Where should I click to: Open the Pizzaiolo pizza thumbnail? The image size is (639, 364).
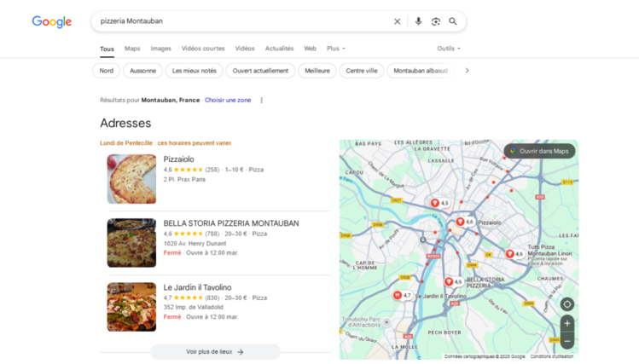click(x=131, y=179)
